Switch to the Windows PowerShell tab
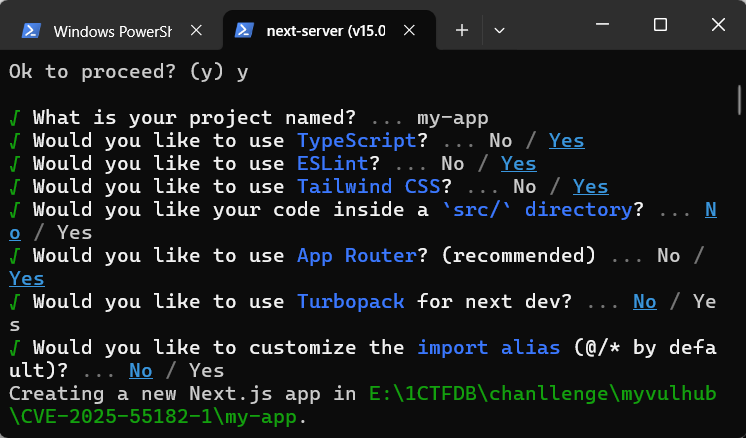This screenshot has width=746, height=438. tap(112, 31)
